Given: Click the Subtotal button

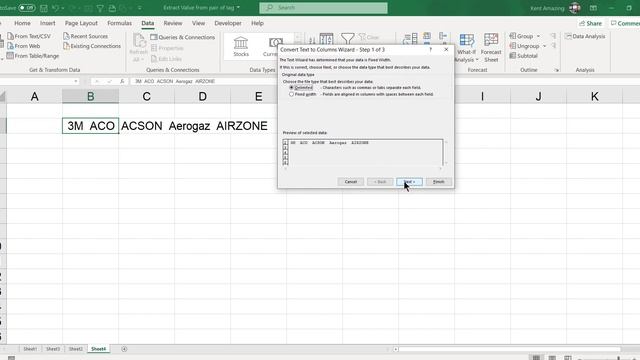Looking at the screenshot, I should click(x=523, y=56).
